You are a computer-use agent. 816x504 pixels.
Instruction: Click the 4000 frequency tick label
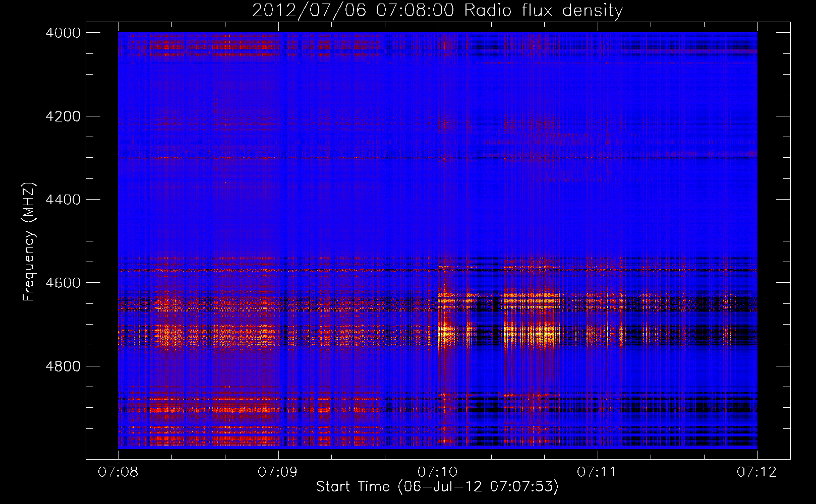(63, 33)
